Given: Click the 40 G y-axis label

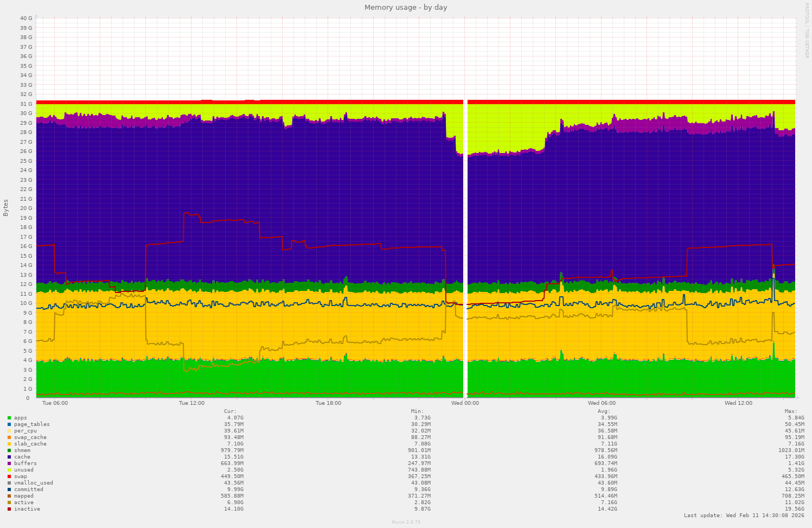Looking at the screenshot, I should (x=26, y=18).
